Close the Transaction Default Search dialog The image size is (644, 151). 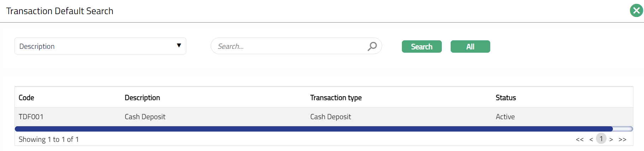(x=636, y=11)
